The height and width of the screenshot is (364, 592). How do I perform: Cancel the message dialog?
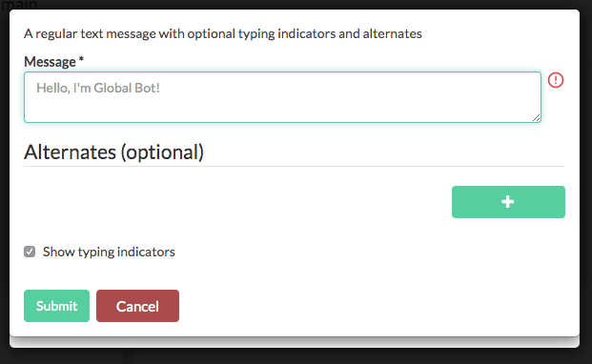click(x=137, y=306)
